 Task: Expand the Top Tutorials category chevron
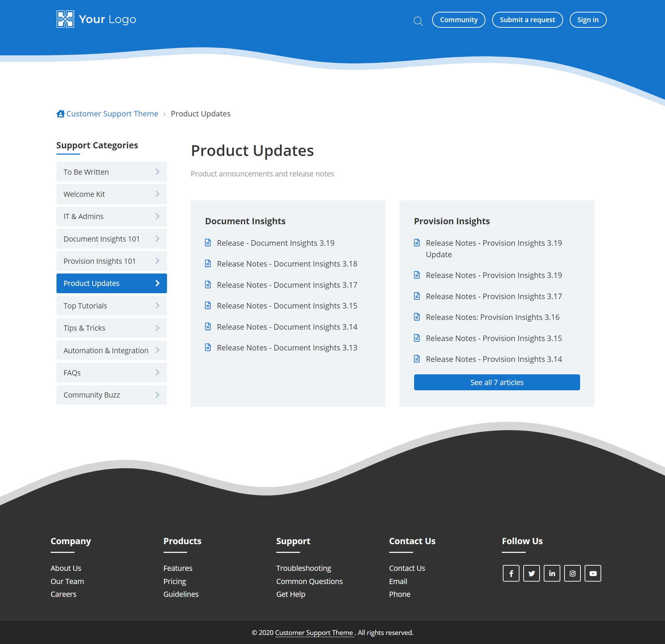pyautogui.click(x=157, y=306)
